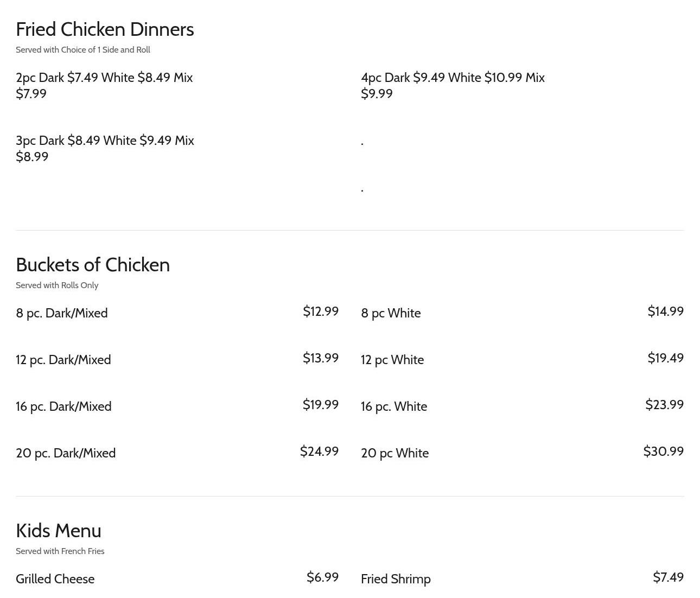Select the 20 pc. Dark/Mixed bucket
This screenshot has height=598, width=700.
[x=66, y=453]
